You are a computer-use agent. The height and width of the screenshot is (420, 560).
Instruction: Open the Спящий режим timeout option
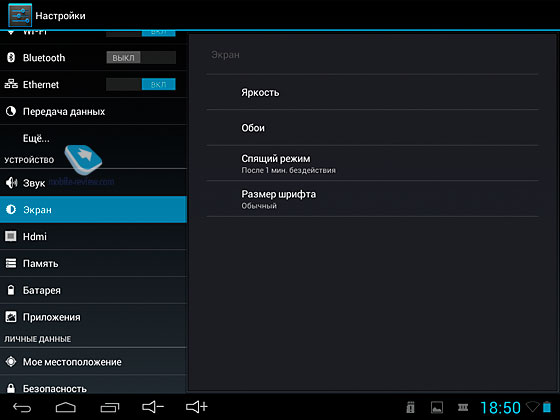372,163
